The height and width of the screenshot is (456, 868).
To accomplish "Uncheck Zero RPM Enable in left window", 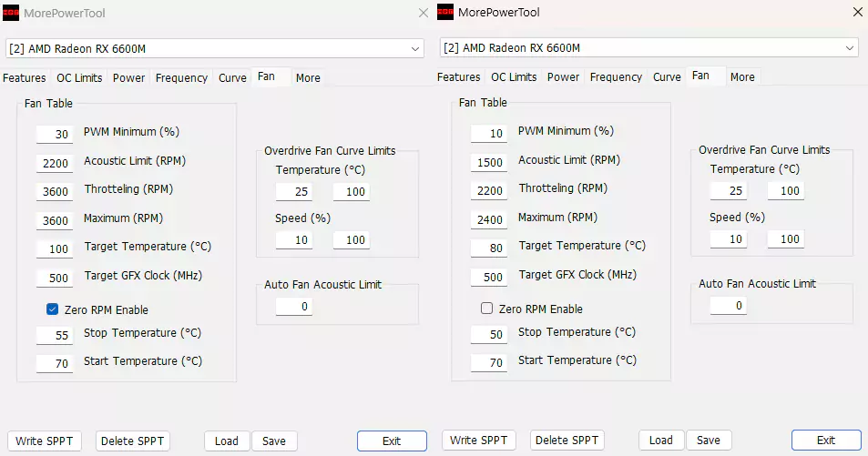I will click(53, 309).
